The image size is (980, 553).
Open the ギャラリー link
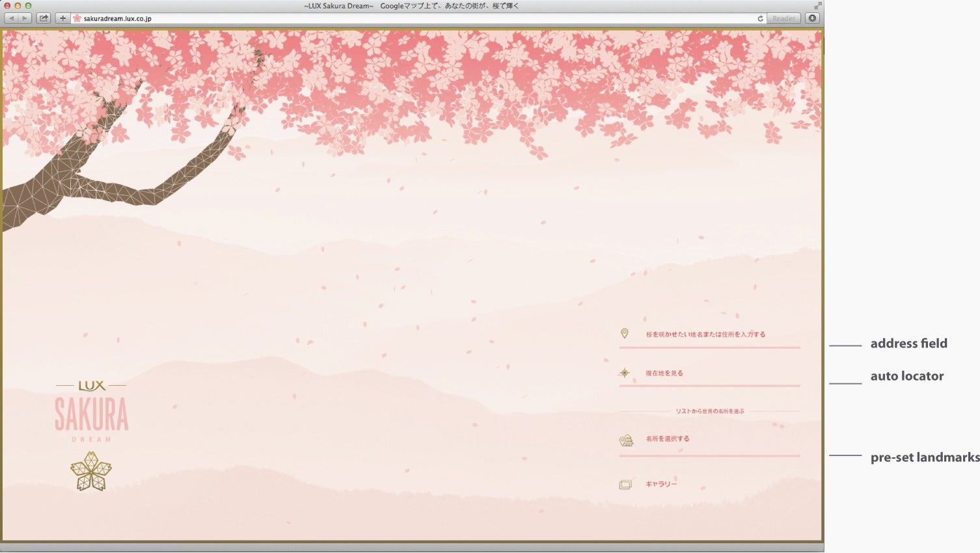click(661, 484)
